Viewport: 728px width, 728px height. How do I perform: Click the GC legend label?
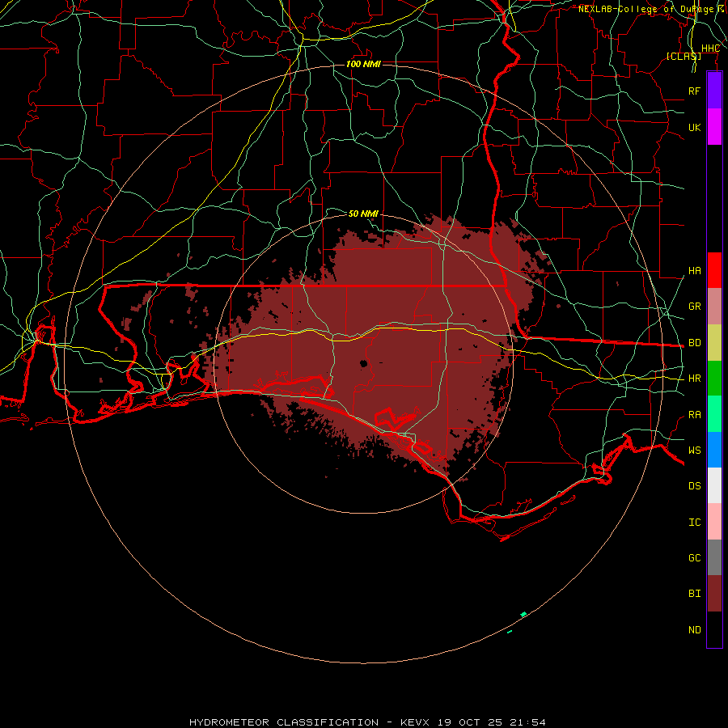pos(694,558)
